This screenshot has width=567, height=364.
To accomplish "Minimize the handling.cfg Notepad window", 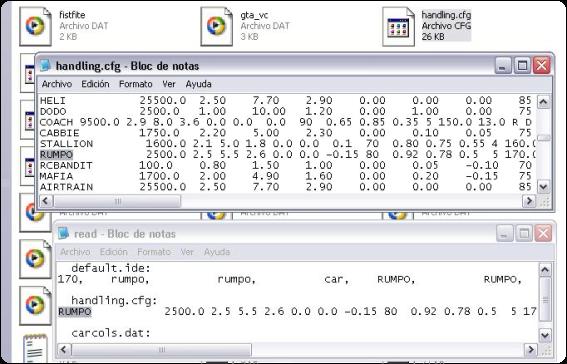I will click(503, 65).
